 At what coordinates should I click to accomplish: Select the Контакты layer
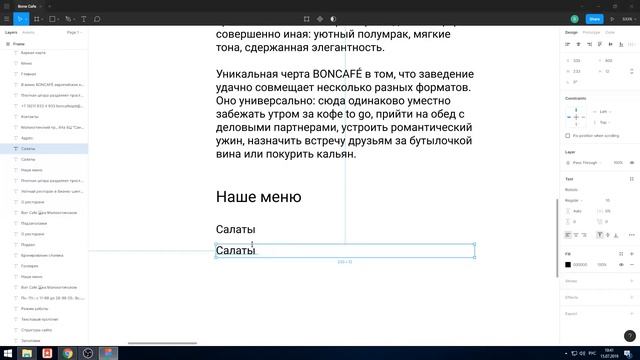(x=29, y=117)
